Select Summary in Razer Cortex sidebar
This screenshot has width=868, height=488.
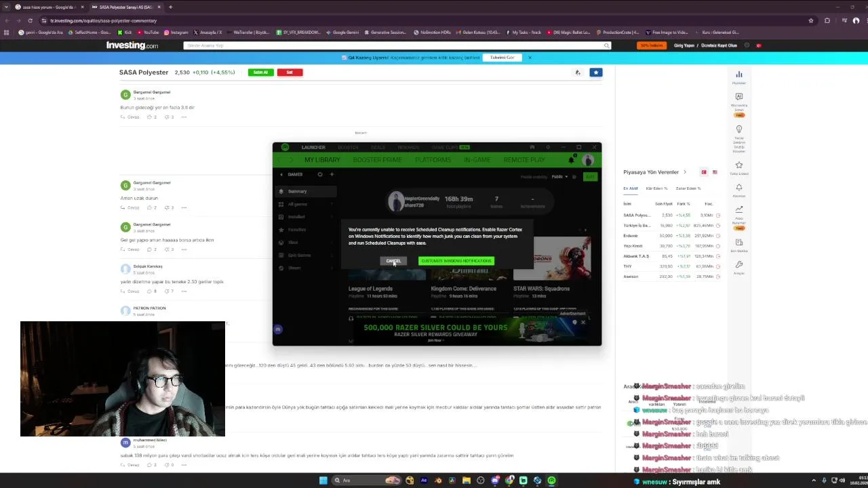point(306,191)
